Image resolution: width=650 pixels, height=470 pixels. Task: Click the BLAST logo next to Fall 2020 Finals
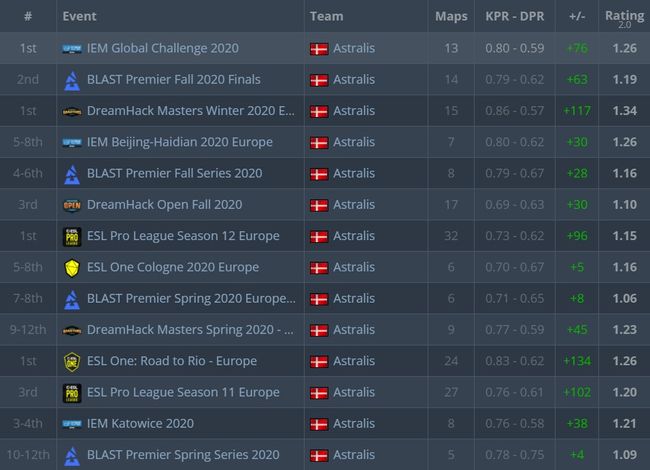(x=71, y=80)
